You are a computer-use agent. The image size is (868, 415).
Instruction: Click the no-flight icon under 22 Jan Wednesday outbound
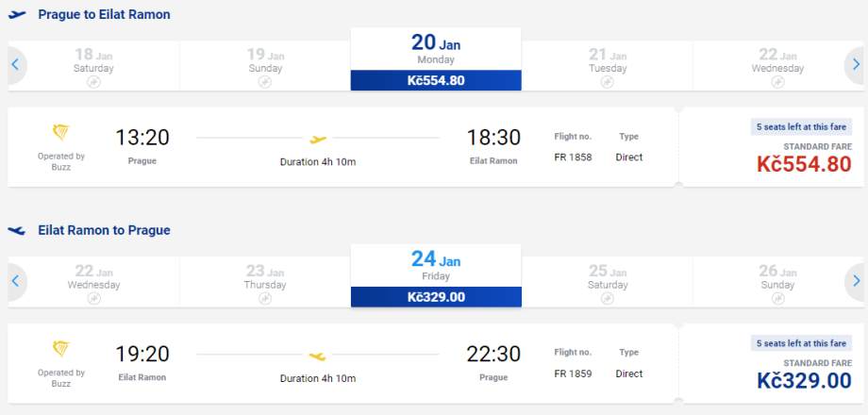point(777,83)
